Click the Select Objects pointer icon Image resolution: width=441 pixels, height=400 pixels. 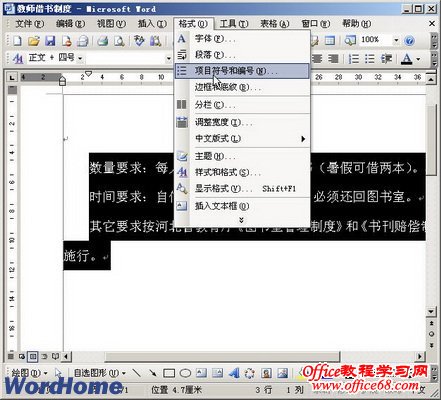[x=58, y=373]
